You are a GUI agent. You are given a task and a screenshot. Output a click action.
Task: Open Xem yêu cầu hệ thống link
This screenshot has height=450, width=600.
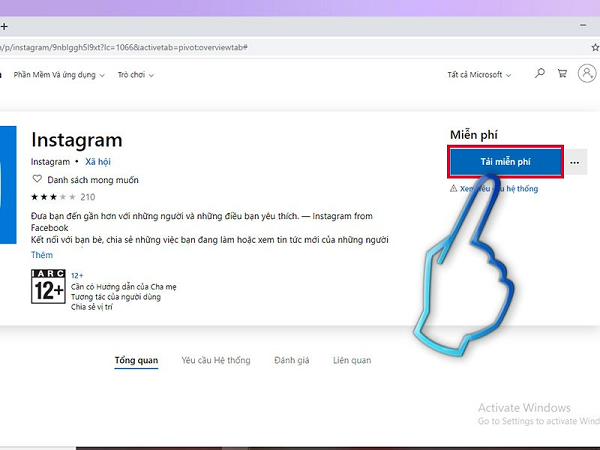click(x=499, y=189)
